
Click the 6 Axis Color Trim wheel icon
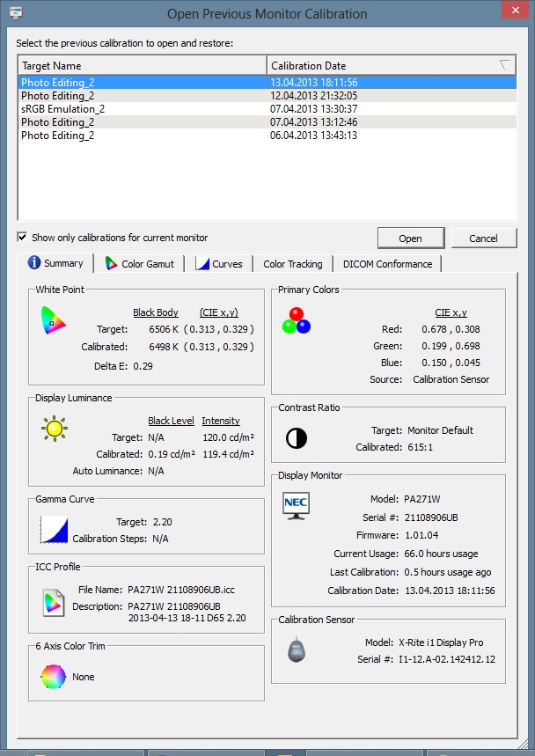click(54, 677)
